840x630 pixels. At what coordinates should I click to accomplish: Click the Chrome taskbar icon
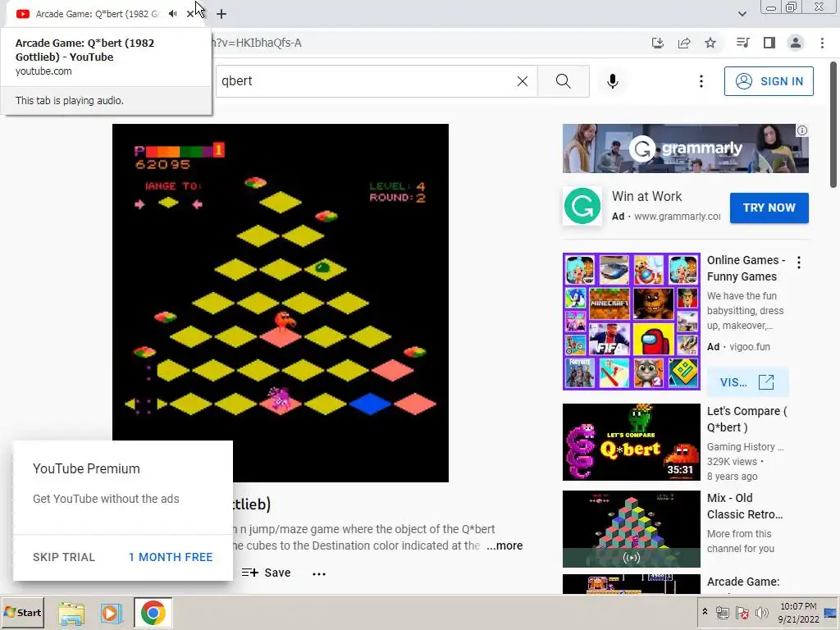pyautogui.click(x=153, y=613)
